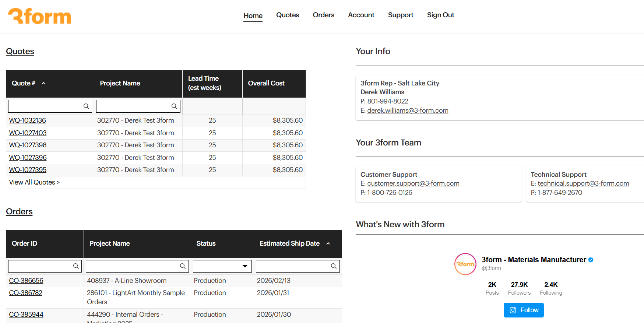Click the blue verified badge icon
The image size is (644, 323).
coord(591,260)
